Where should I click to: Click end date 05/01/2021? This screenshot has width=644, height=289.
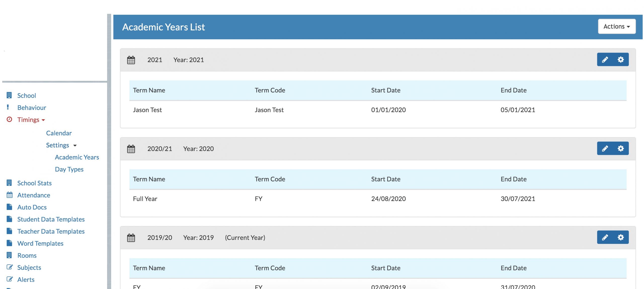[x=518, y=110]
